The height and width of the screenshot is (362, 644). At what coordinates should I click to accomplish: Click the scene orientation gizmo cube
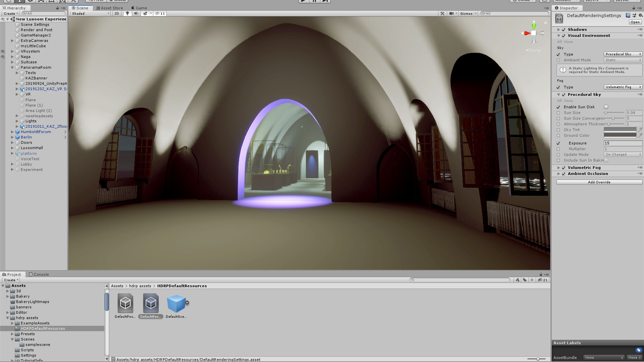click(533, 33)
